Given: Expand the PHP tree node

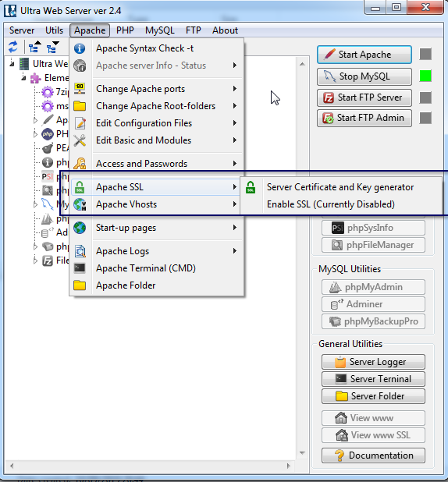Looking at the screenshot, I should click(x=35, y=134).
